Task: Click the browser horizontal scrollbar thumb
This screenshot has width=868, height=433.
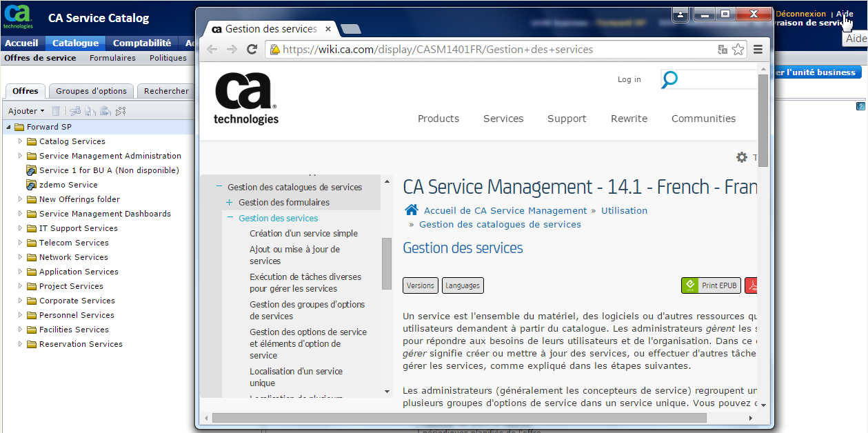Action: [459, 418]
